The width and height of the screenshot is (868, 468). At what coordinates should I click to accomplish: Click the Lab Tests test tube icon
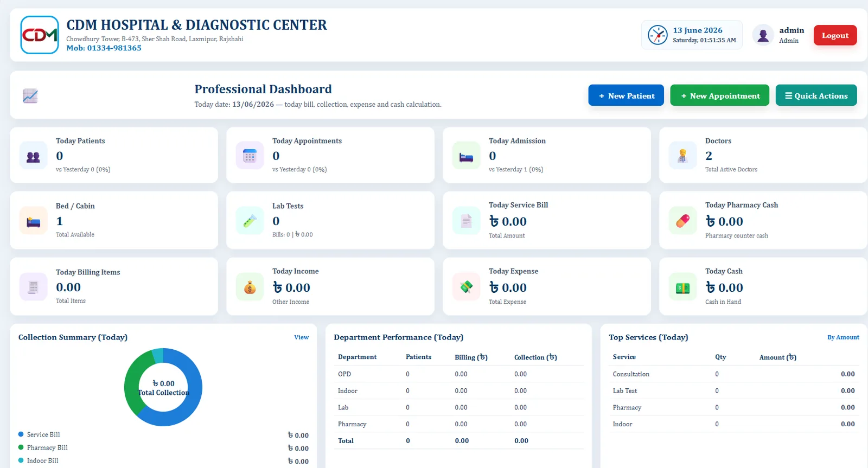(250, 221)
